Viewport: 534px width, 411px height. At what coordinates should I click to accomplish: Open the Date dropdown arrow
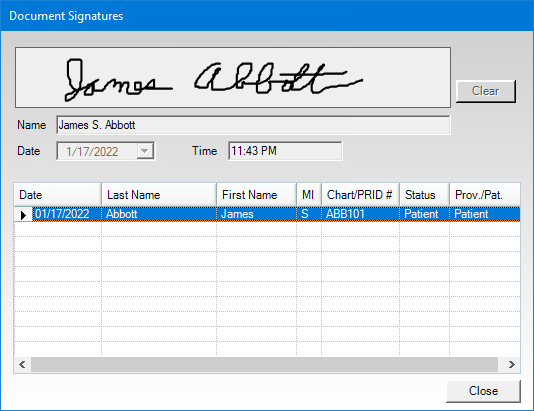(x=145, y=151)
